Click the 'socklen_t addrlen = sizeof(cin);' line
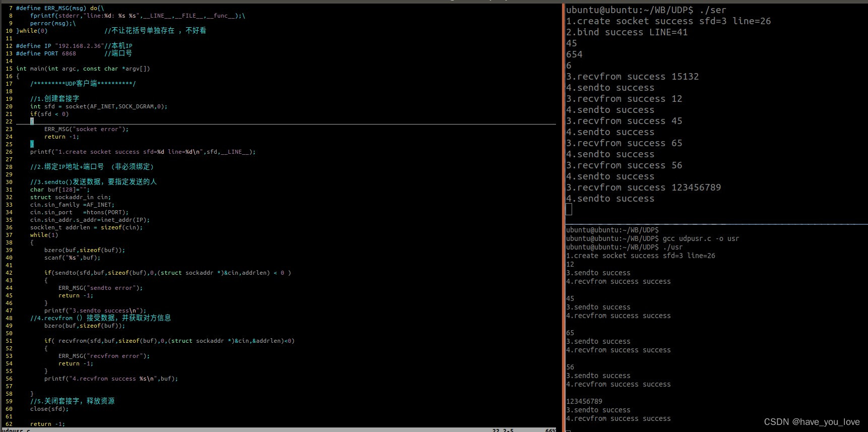 [86, 227]
